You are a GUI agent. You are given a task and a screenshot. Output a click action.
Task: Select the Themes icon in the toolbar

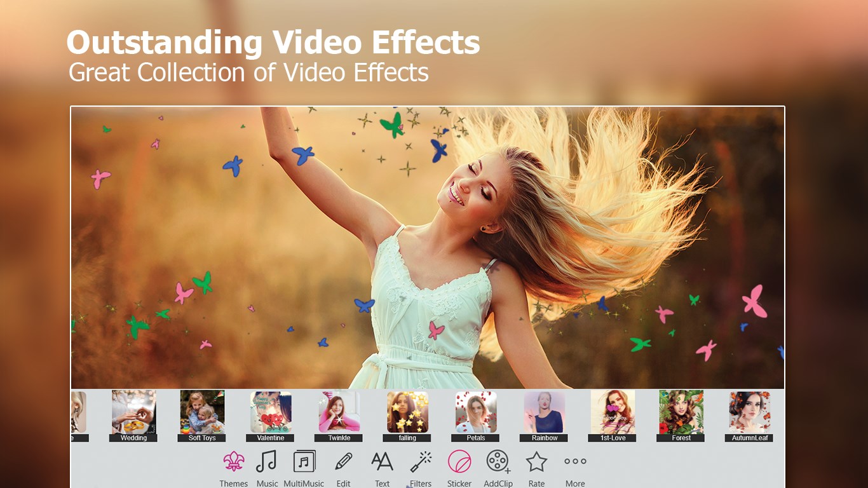tap(233, 462)
